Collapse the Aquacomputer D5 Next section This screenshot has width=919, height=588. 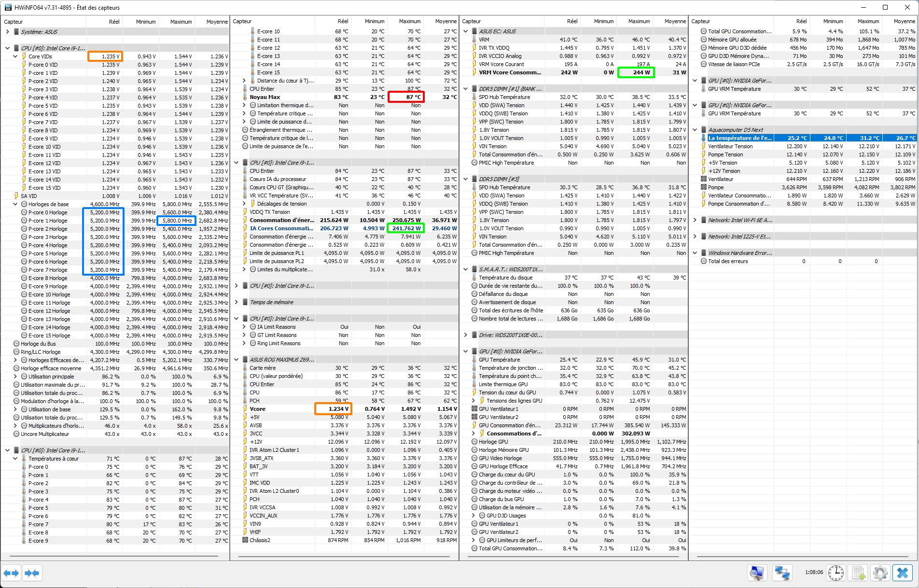[x=695, y=130]
